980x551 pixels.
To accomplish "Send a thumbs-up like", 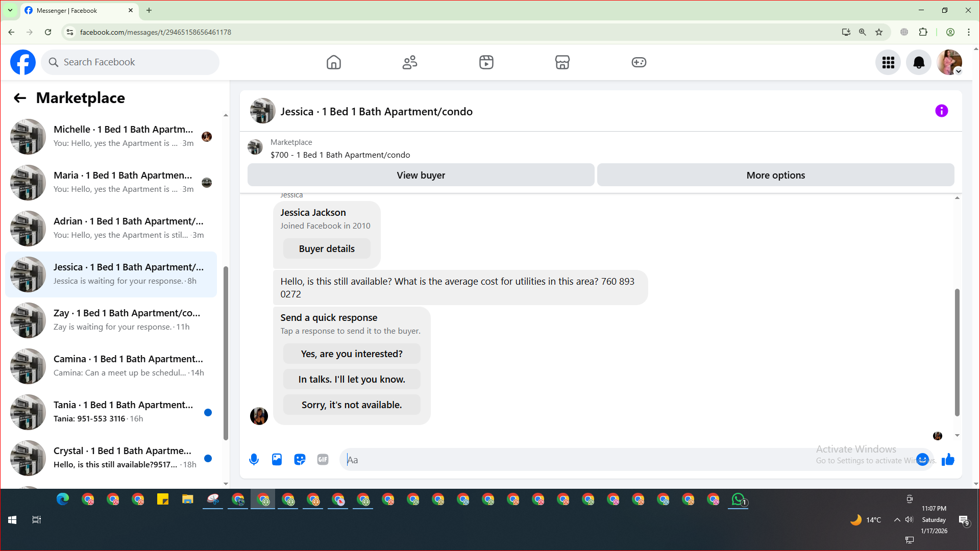I will [948, 460].
